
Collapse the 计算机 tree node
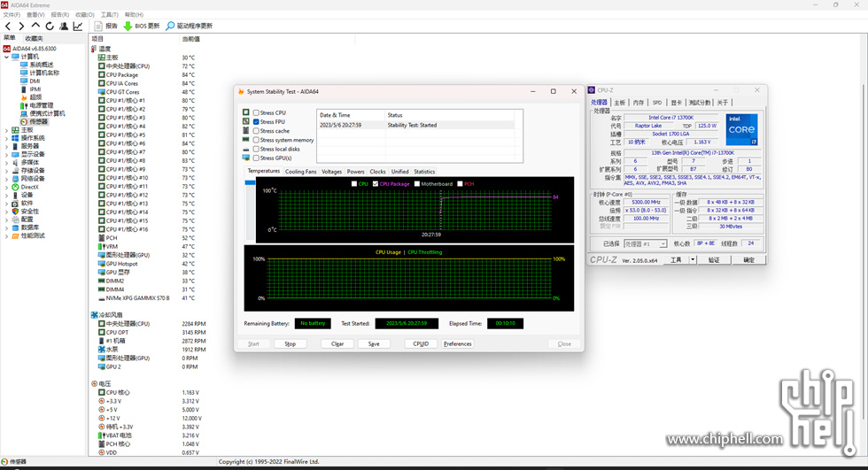click(7, 57)
